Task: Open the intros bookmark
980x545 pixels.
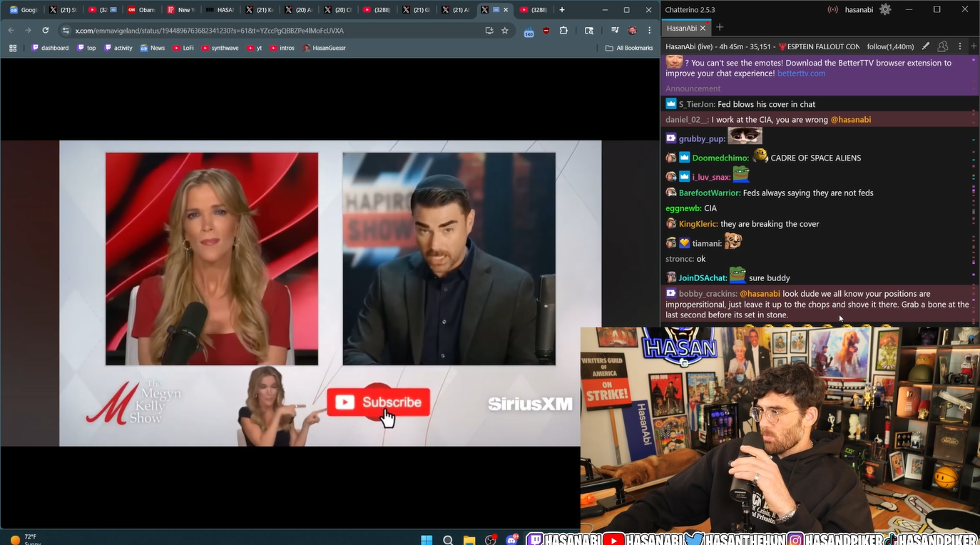Action: 282,48
